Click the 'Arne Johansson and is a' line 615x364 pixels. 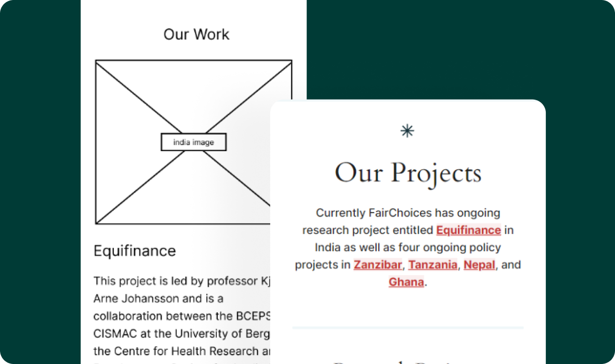click(x=159, y=298)
